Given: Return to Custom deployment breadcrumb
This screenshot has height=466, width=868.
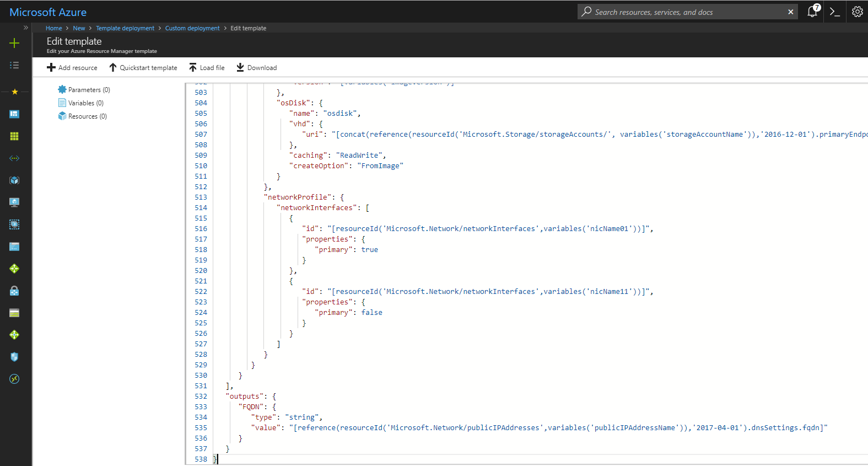Looking at the screenshot, I should pyautogui.click(x=192, y=28).
